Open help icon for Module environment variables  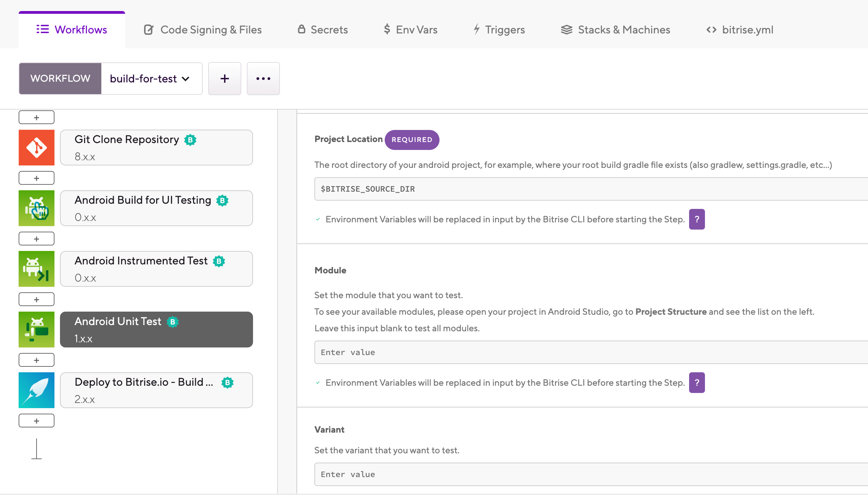click(697, 383)
